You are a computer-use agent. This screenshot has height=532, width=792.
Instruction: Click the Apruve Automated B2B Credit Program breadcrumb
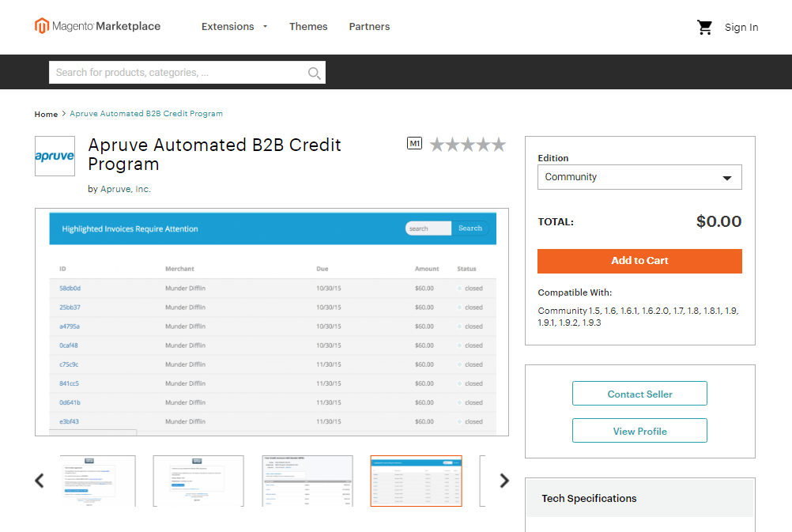click(x=146, y=114)
